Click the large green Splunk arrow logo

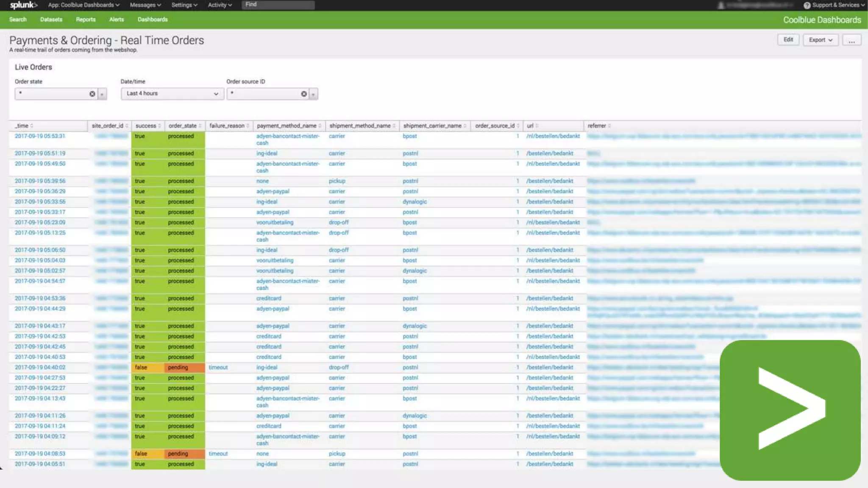[x=790, y=410]
